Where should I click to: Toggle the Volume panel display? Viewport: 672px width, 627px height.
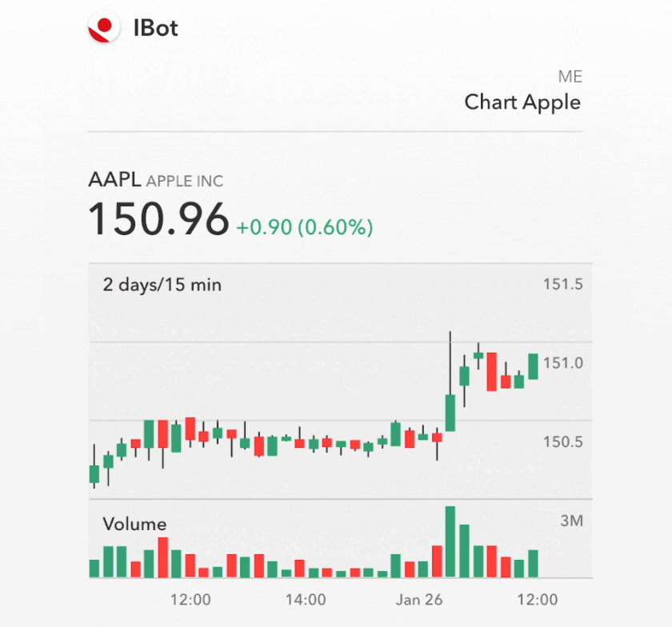134,525
